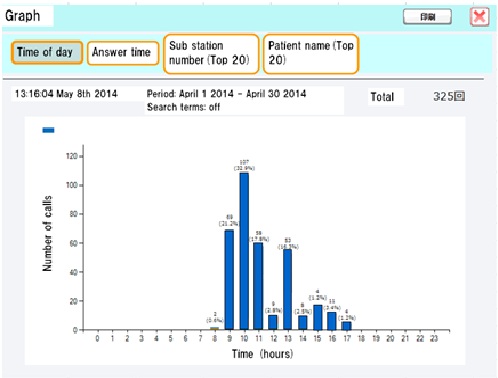The height and width of the screenshot is (378, 498).
Task: Click the blue legend swatch above chart
Action: click(x=48, y=130)
